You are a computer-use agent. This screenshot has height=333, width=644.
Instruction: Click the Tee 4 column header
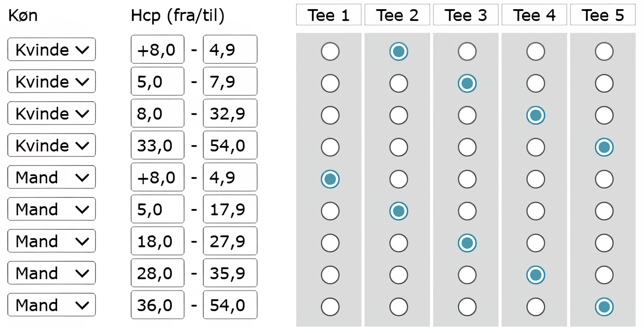point(534,15)
